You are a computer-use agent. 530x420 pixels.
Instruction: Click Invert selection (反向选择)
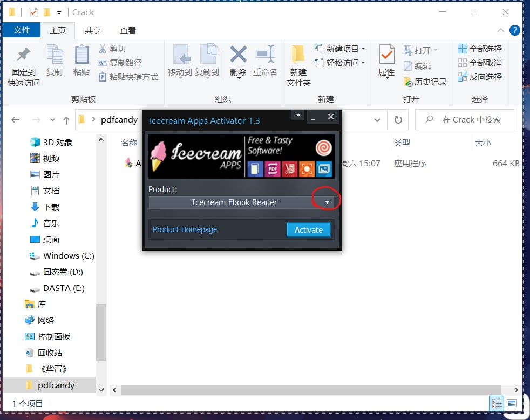click(480, 77)
